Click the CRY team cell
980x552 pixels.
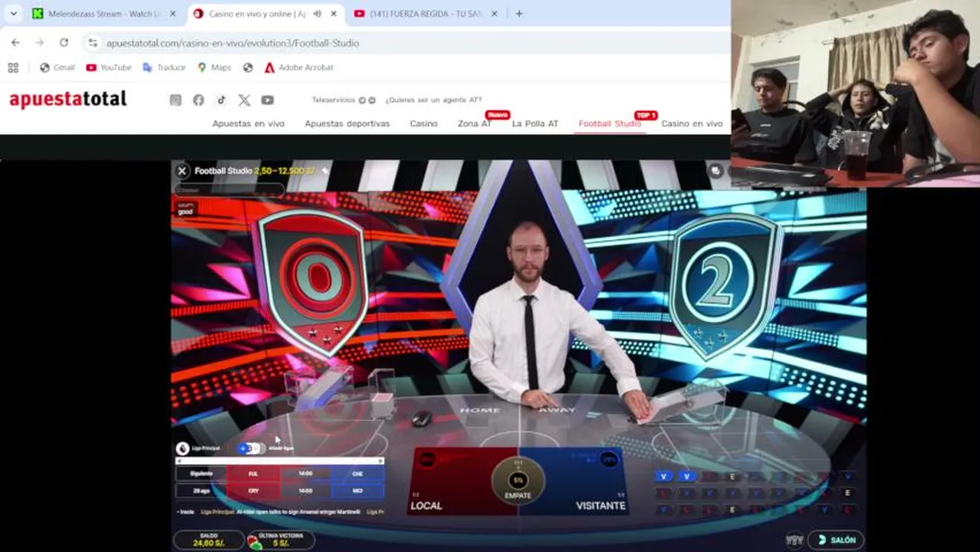click(x=253, y=491)
